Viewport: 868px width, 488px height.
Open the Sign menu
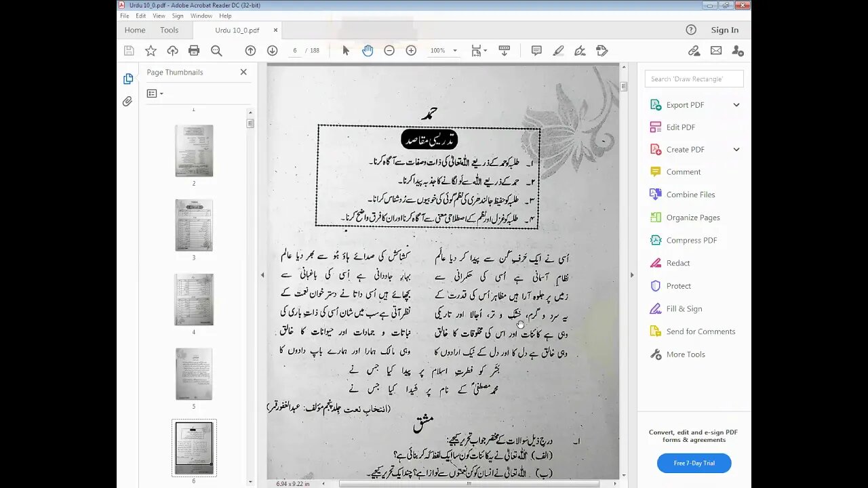point(178,16)
